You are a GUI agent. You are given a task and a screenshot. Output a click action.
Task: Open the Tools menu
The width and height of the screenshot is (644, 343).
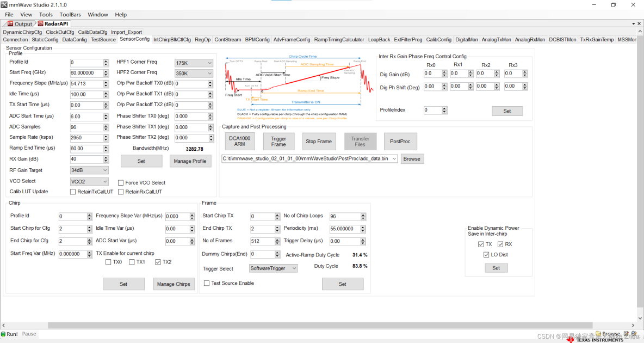point(46,15)
